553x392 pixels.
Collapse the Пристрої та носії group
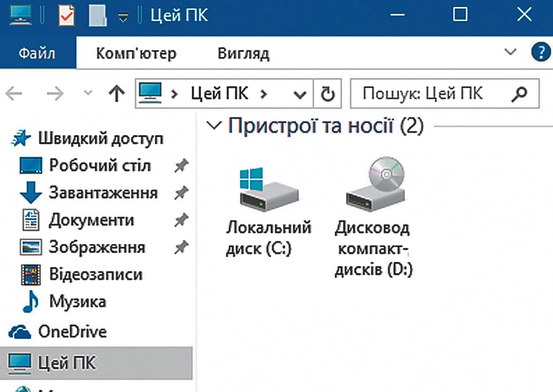pos(215,126)
